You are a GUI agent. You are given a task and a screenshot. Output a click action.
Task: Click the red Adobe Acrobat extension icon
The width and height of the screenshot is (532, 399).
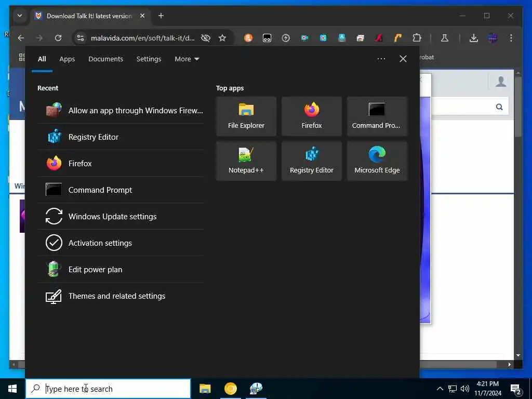(379, 38)
